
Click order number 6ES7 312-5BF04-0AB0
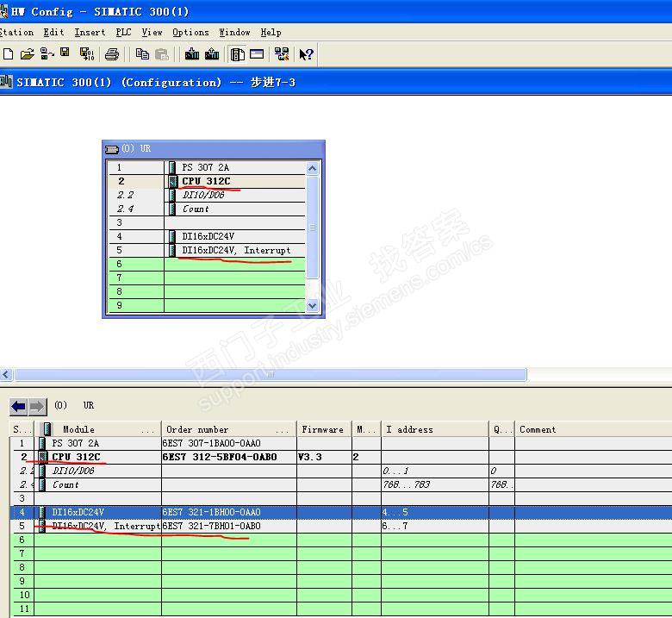[220, 457]
